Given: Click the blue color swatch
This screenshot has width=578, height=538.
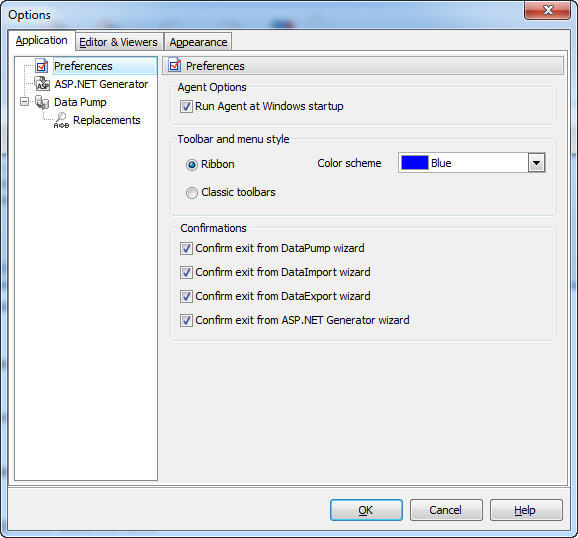Looking at the screenshot, I should pyautogui.click(x=415, y=163).
